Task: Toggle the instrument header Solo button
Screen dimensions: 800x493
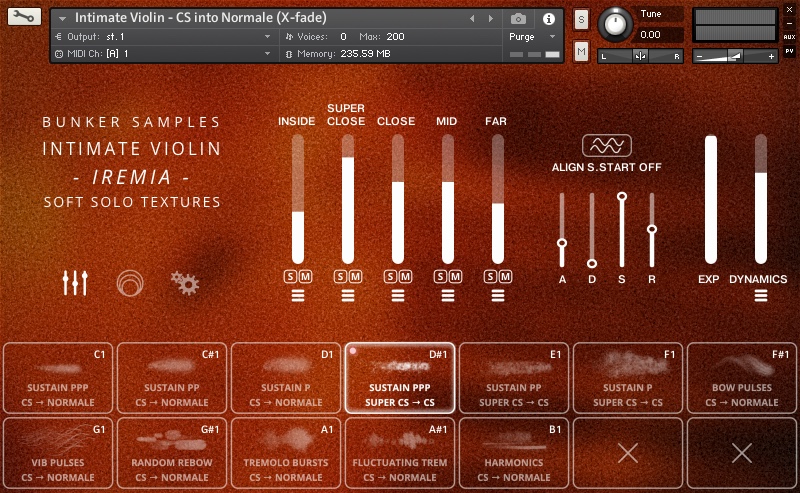Action: coord(581,20)
